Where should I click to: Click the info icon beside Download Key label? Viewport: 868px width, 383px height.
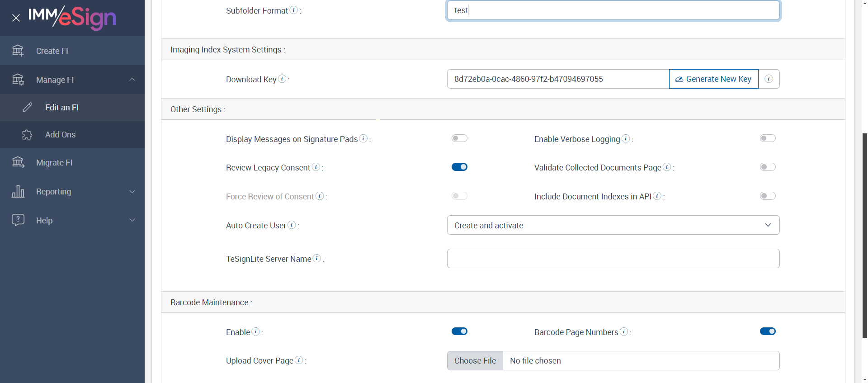[282, 79]
